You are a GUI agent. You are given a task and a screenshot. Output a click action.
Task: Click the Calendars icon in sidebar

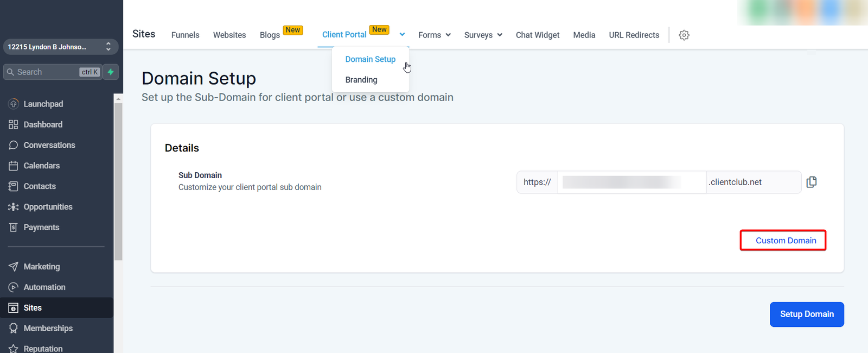tap(14, 166)
